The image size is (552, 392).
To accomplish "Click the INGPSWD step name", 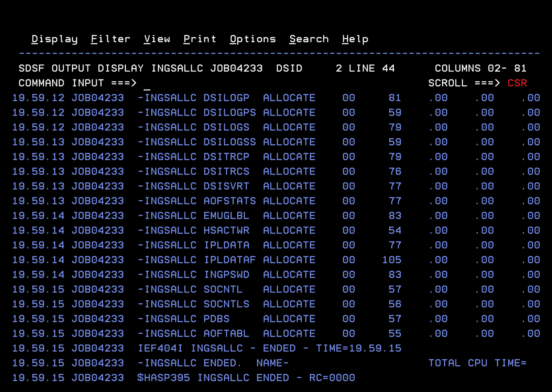I will (x=226, y=275).
